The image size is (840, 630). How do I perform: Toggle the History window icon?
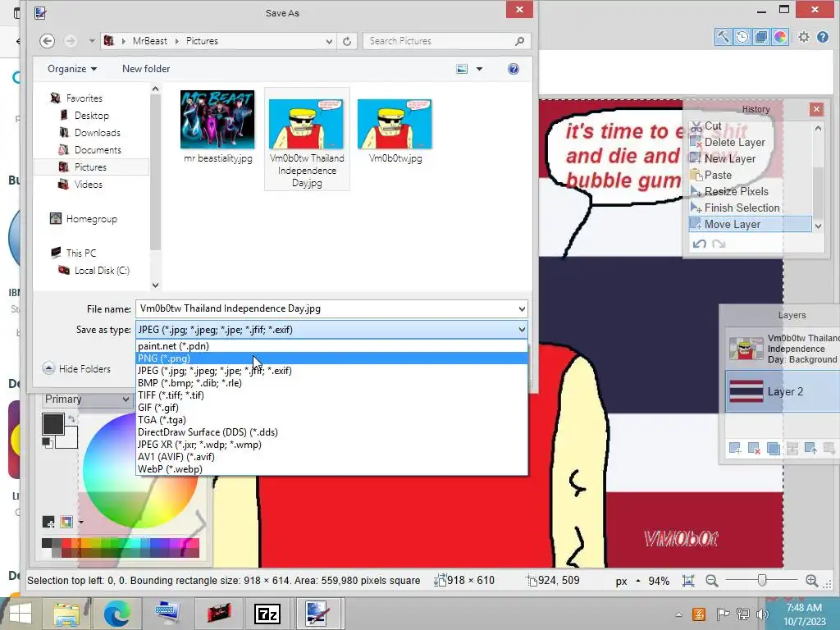coord(742,37)
